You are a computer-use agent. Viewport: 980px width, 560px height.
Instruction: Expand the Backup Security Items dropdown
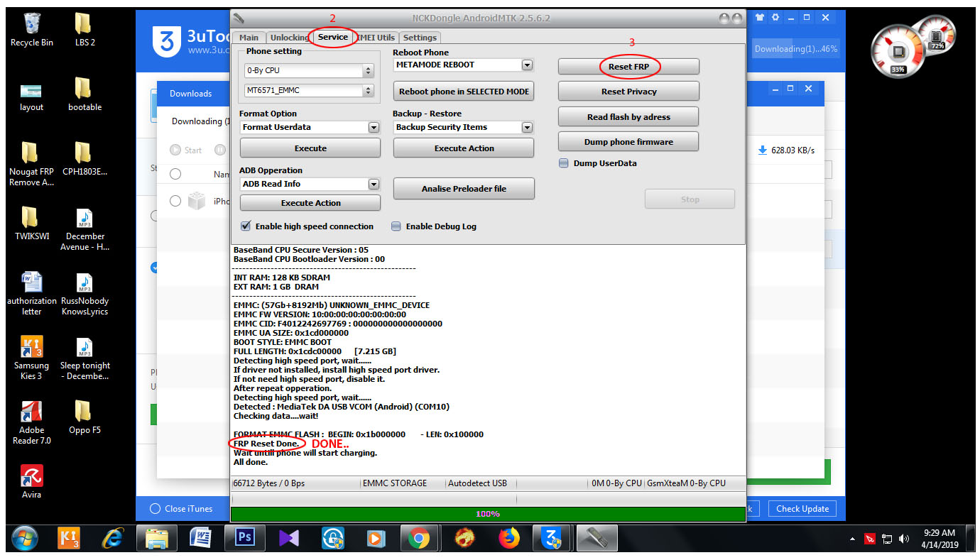pos(527,127)
